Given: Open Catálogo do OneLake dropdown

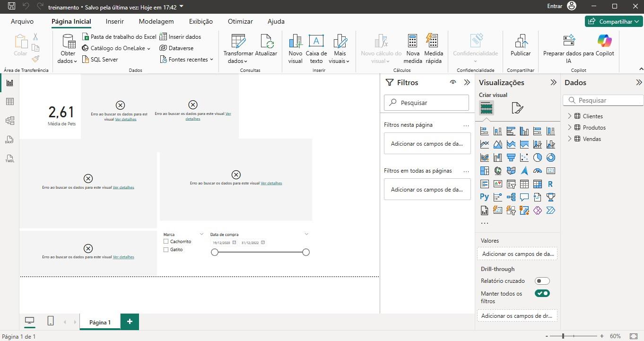Looking at the screenshot, I should click(x=116, y=48).
